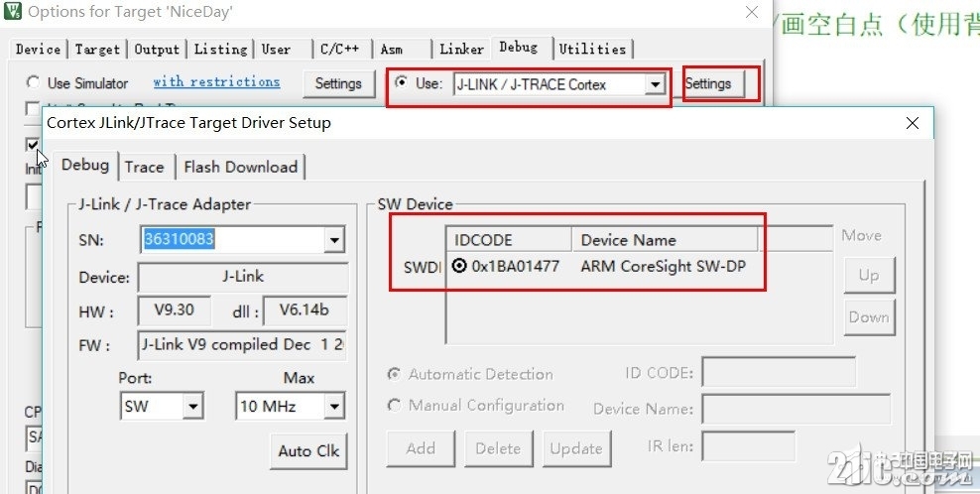Toggle the checked checkbox in Options window
Screen dimensions: 980x494
pos(33,145)
